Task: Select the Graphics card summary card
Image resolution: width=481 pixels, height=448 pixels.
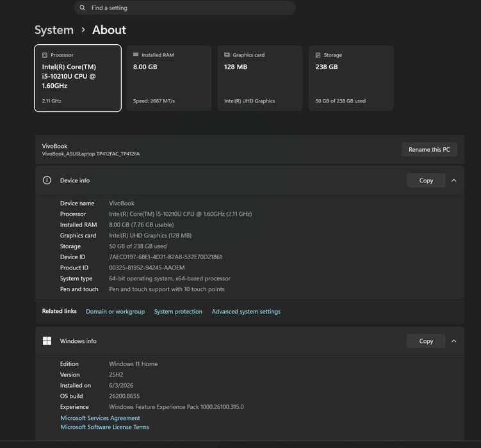Action: point(260,78)
